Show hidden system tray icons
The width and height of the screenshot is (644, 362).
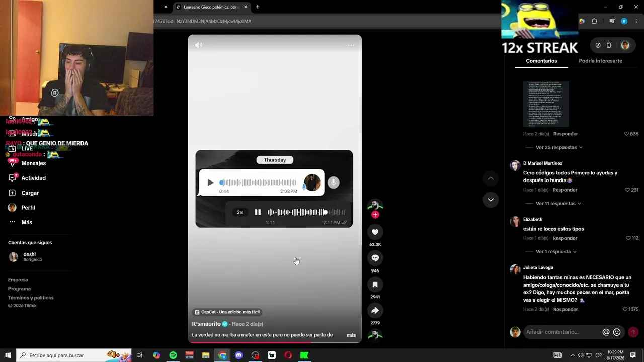[572, 355]
